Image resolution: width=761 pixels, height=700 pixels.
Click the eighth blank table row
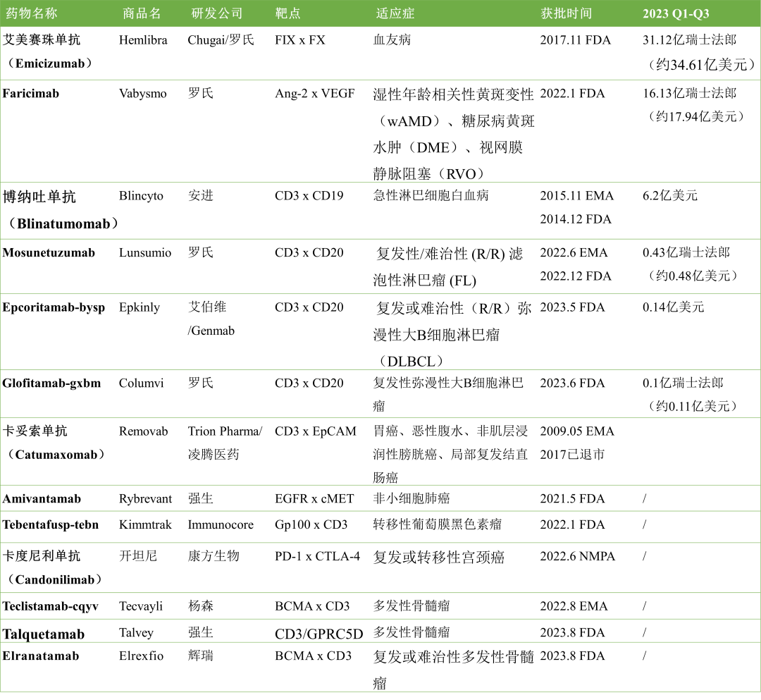coord(380,498)
